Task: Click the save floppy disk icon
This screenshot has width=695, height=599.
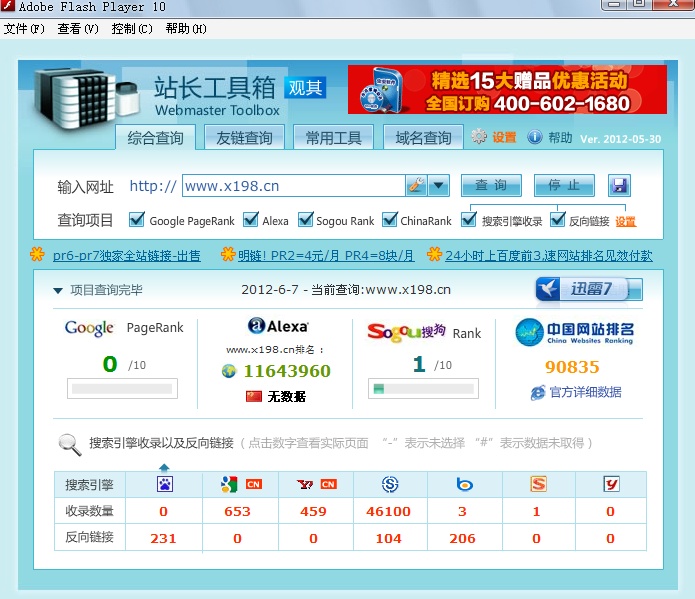Action: (x=619, y=185)
